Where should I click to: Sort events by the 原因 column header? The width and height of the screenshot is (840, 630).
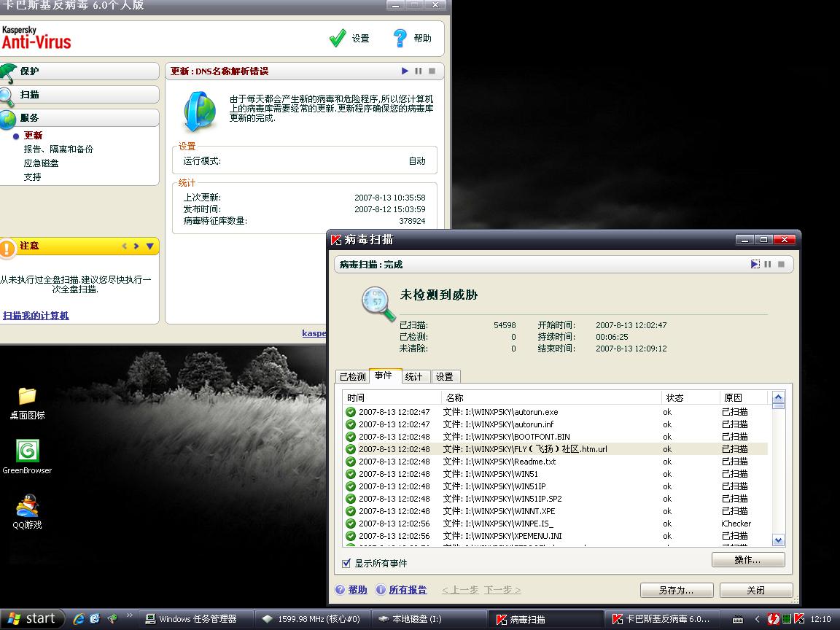(744, 397)
